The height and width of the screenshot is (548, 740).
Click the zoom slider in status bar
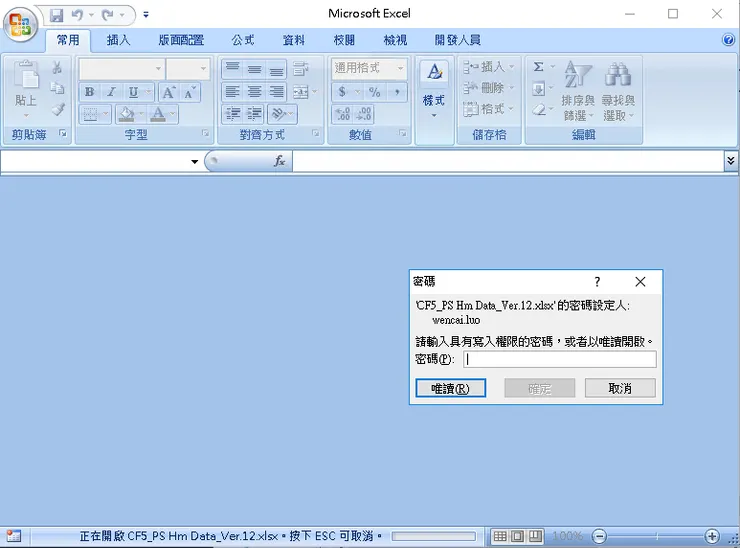(656, 536)
